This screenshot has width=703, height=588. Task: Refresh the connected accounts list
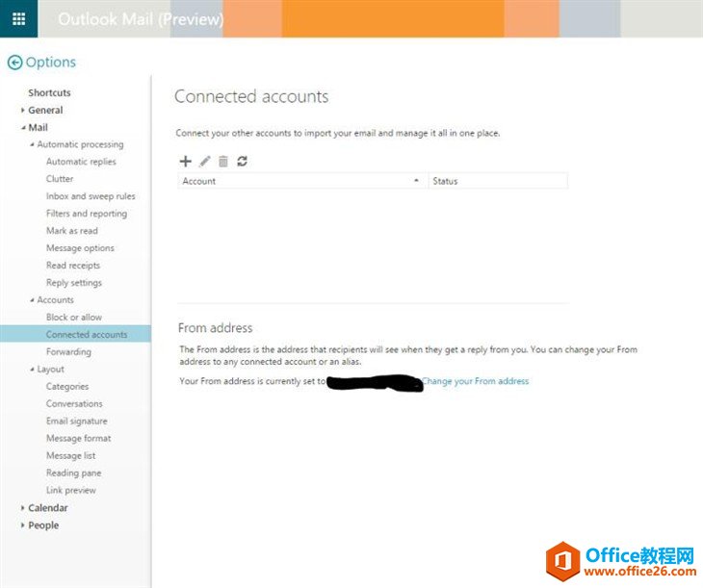[x=242, y=162]
